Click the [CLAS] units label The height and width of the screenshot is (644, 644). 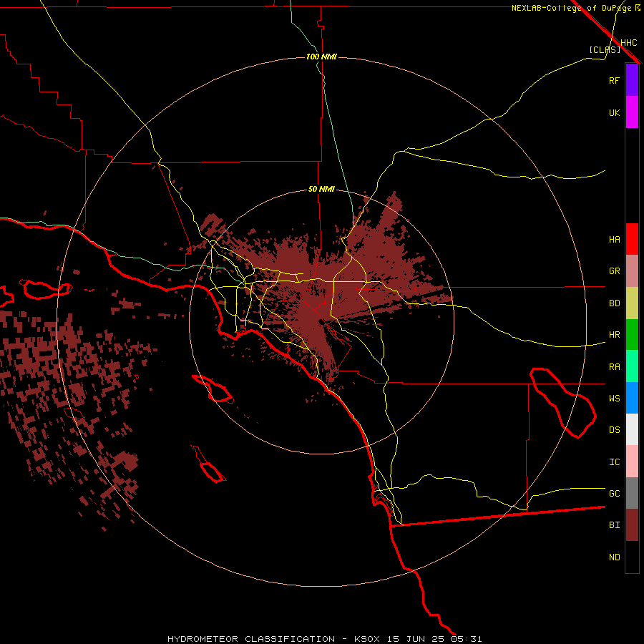[x=605, y=49]
